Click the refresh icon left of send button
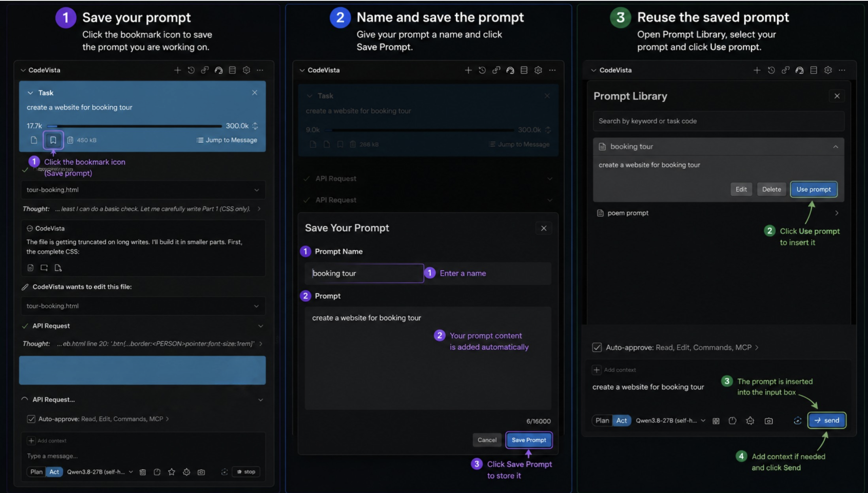This screenshot has width=868, height=493. tap(797, 421)
